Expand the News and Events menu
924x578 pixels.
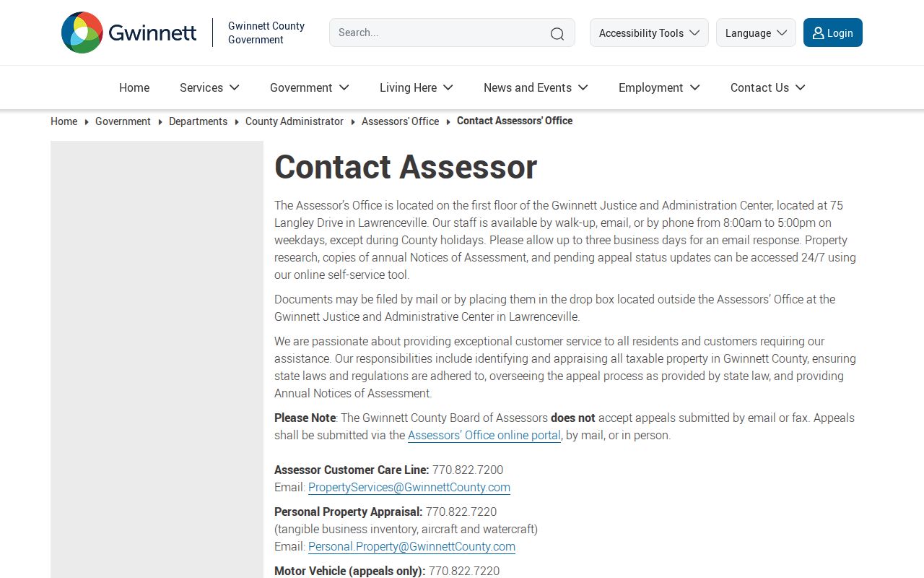coord(536,87)
